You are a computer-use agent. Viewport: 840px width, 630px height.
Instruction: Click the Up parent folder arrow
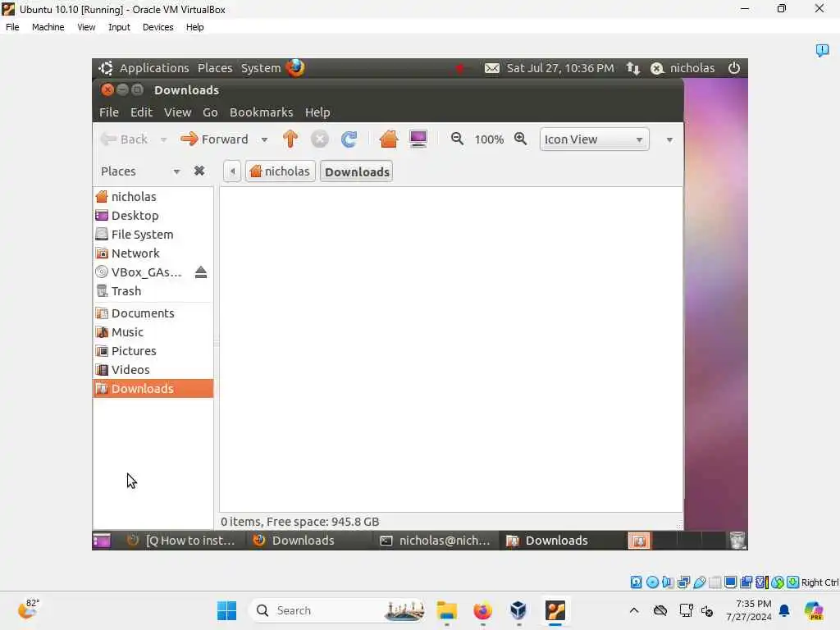click(290, 139)
